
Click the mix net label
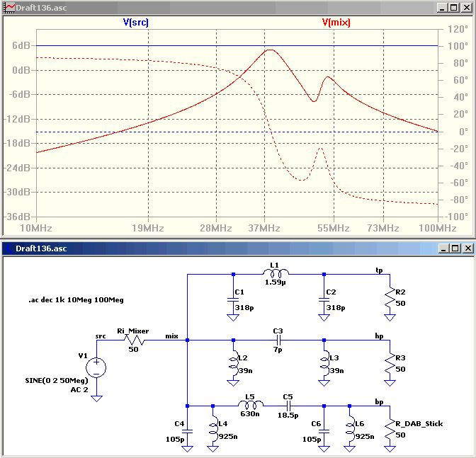[x=171, y=336]
